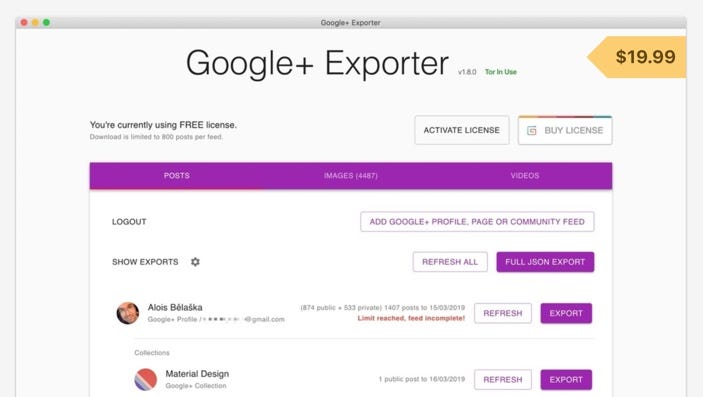The width and height of the screenshot is (703, 397).
Task: Click the yellow minimize window button
Action: [35, 22]
